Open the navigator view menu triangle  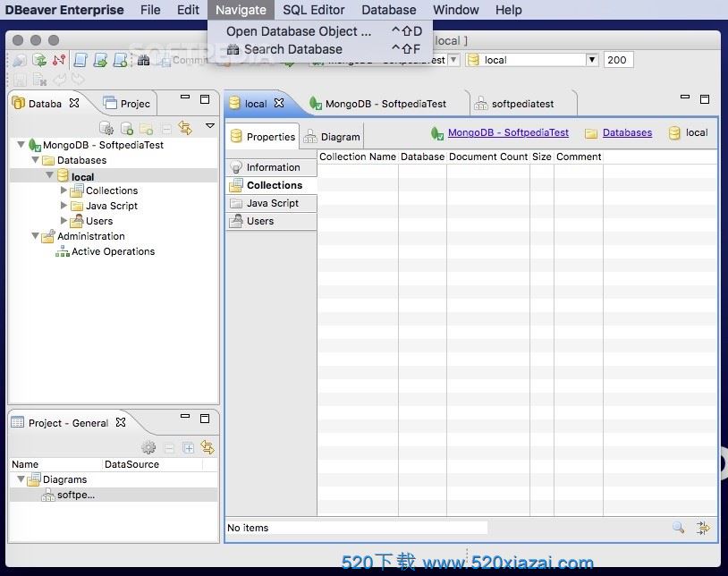[x=210, y=126]
